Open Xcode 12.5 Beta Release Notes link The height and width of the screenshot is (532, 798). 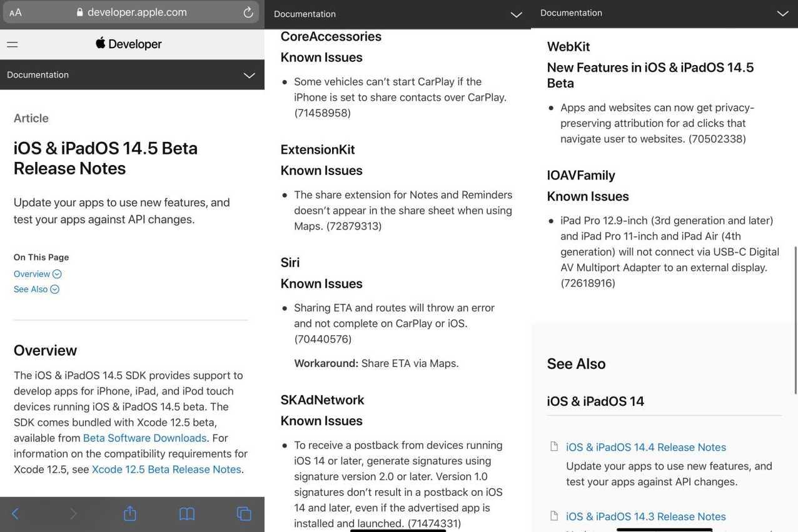tap(166, 469)
